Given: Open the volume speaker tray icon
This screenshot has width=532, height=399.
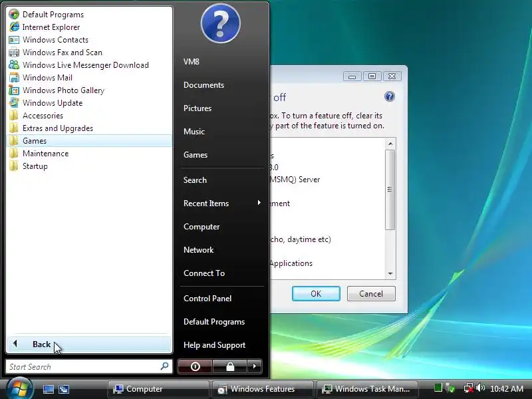Looking at the screenshot, I should [x=480, y=388].
